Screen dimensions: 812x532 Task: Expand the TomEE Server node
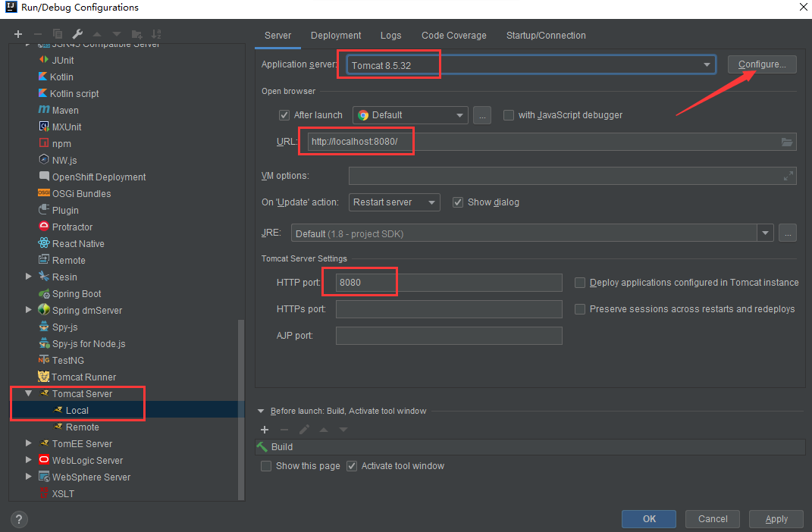pyautogui.click(x=29, y=443)
